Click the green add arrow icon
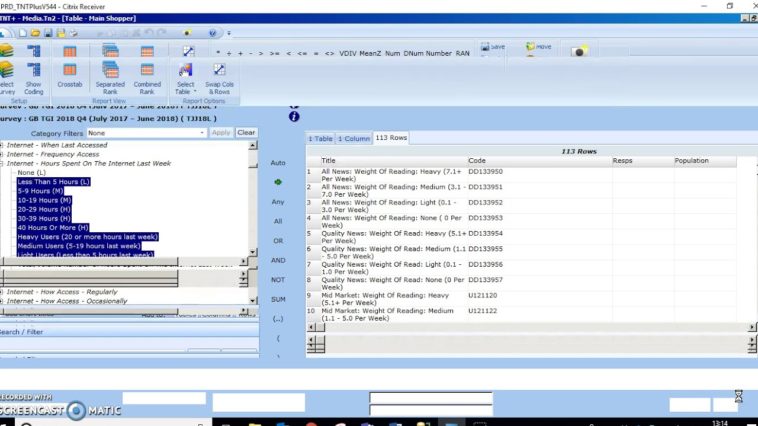 (278, 182)
